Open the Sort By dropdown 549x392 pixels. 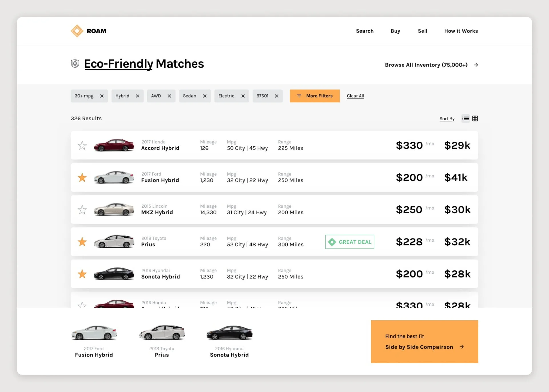(x=447, y=119)
